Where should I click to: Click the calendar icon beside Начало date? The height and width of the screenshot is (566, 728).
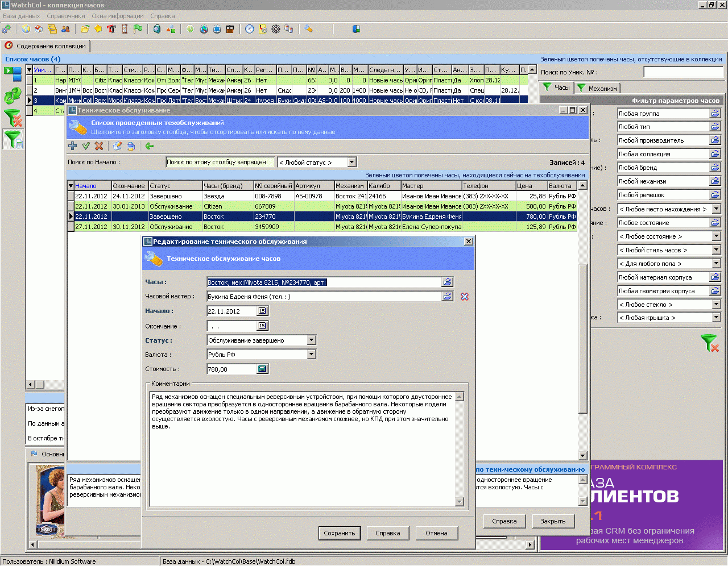point(262,311)
